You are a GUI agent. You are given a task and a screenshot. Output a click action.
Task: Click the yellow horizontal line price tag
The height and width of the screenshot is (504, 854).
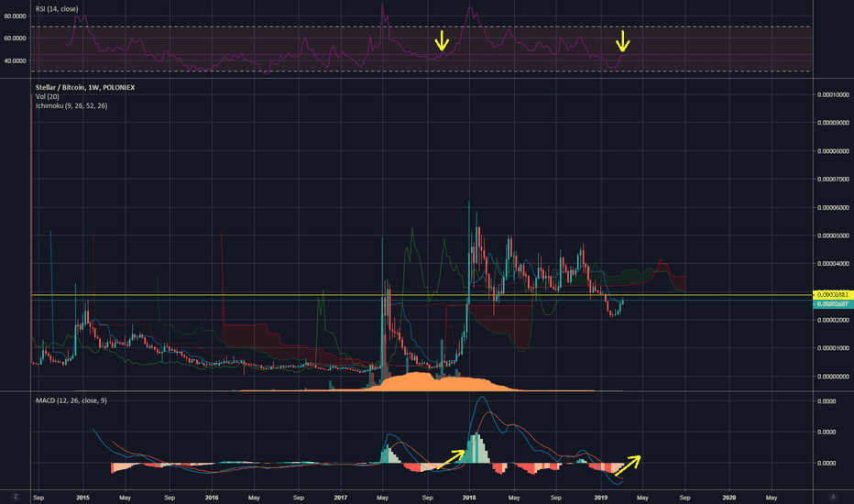[832, 295]
